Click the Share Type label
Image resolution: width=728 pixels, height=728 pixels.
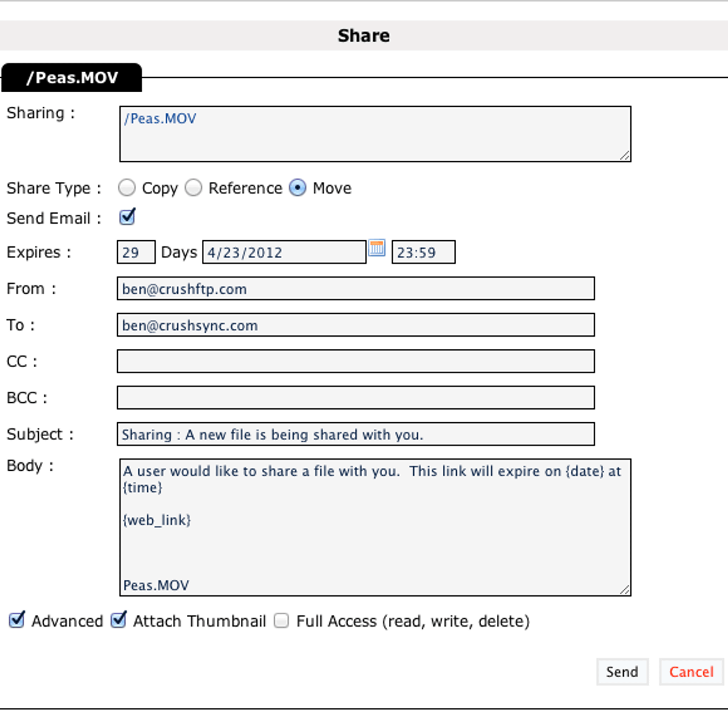53,189
